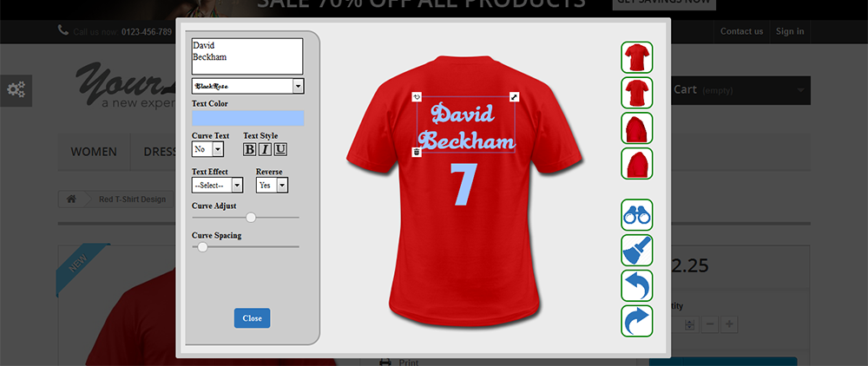
Task: Toggle bold text style
Action: (250, 149)
